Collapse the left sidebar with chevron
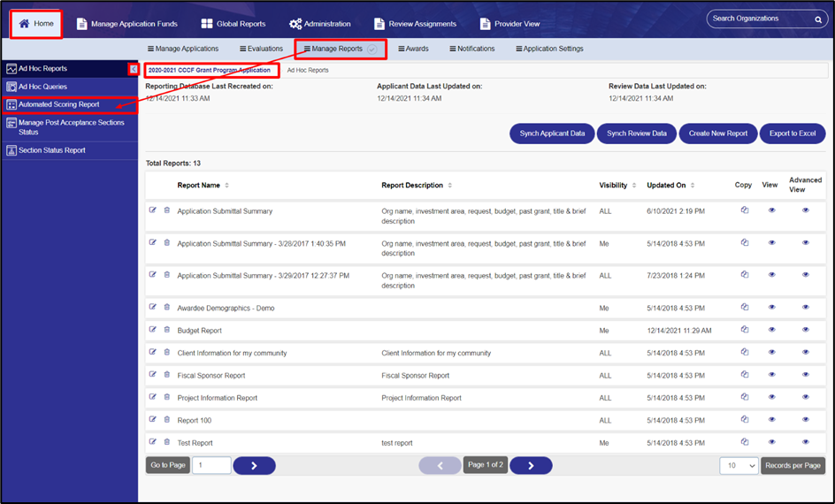835x504 pixels. point(134,69)
